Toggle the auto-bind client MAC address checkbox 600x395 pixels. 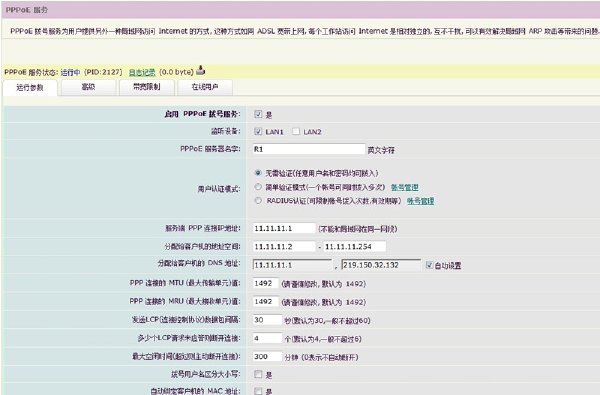click(x=258, y=391)
